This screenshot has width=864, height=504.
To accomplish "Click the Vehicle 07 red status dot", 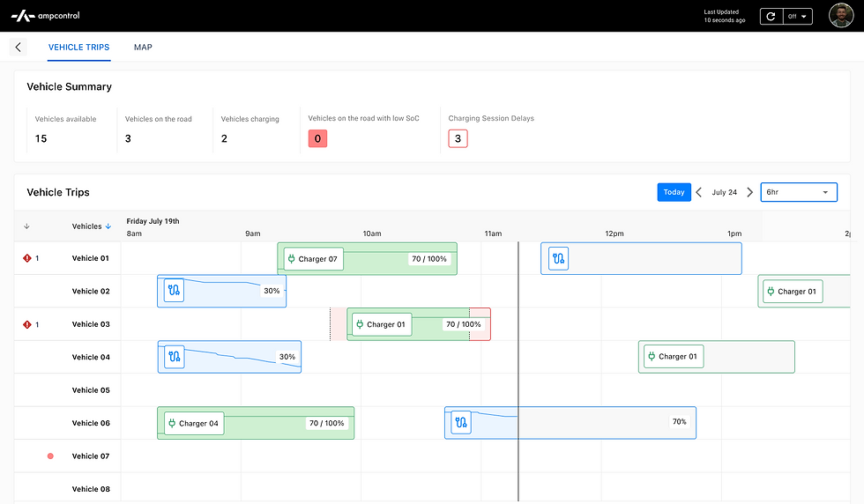I will coord(50,456).
